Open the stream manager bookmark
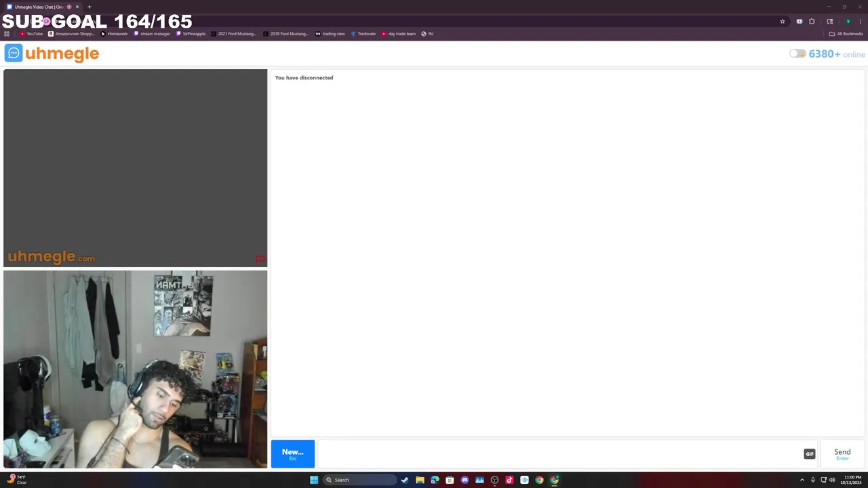This screenshot has width=868, height=488. [152, 34]
